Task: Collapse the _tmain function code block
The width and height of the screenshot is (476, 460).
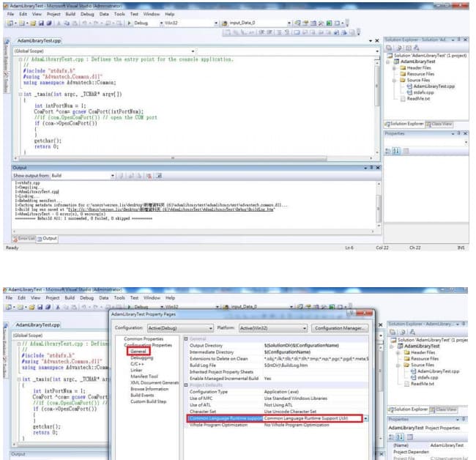Action: 19,94
